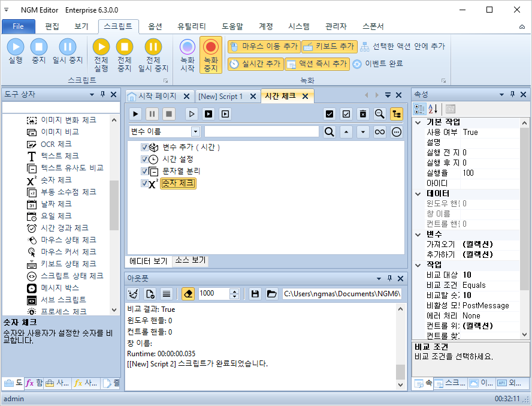Toggle 키보드 추가 option
The height and width of the screenshot is (406, 532).
tap(330, 47)
